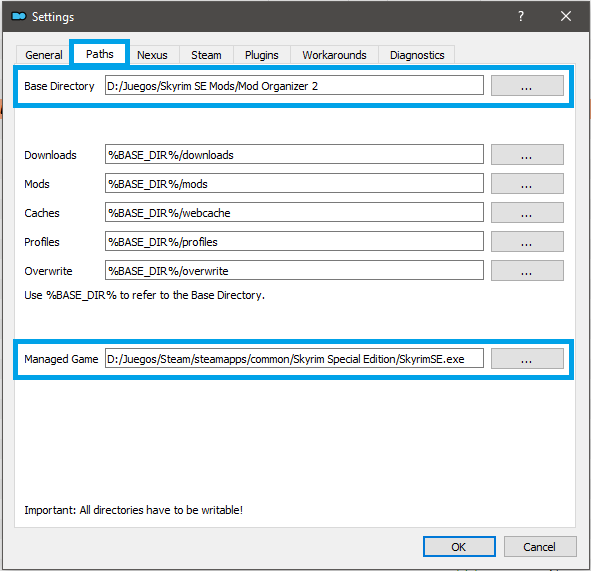591x571 pixels.
Task: Browse for Mods directory
Action: [527, 183]
